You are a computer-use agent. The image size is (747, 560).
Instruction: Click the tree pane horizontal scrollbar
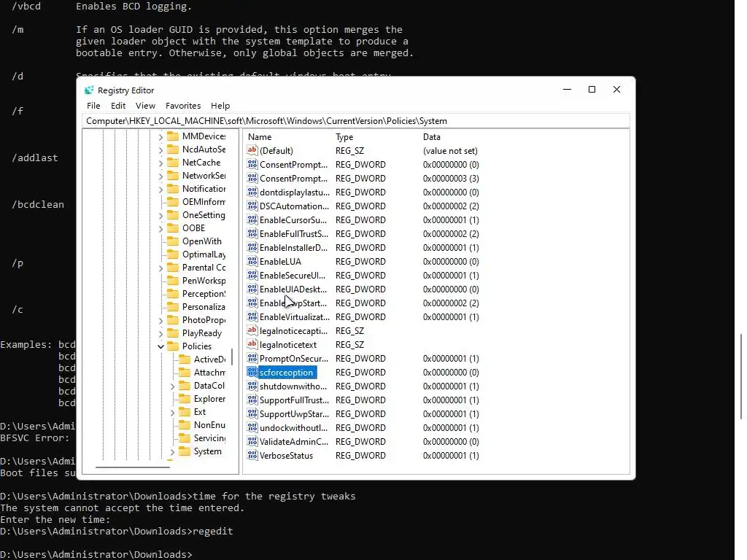pyautogui.click(x=133, y=467)
